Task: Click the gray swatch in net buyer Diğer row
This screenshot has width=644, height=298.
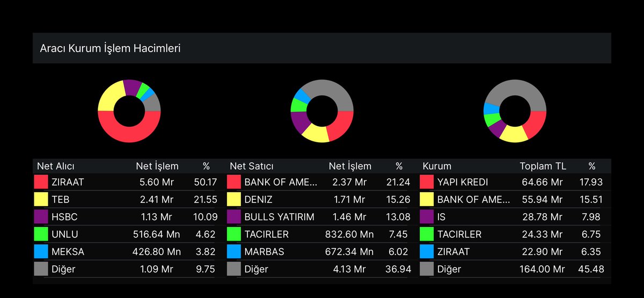Action: pos(41,269)
